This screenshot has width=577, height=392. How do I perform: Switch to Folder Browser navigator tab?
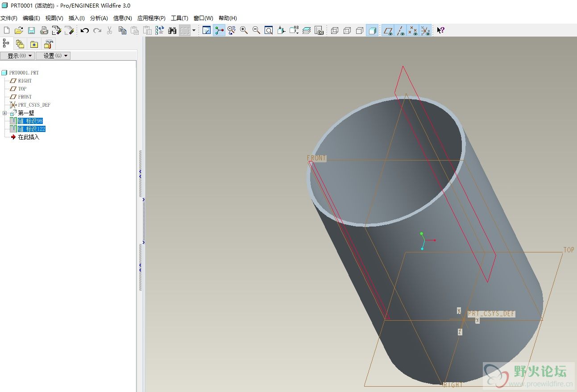coord(20,44)
